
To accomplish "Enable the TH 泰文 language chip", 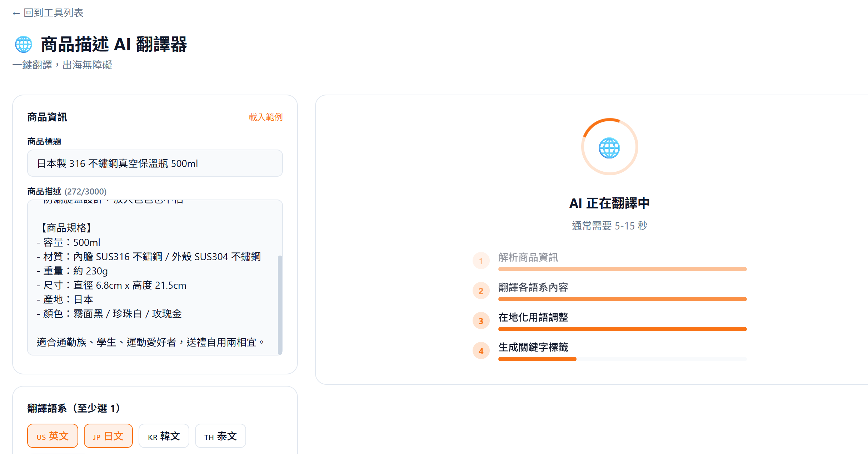I will click(x=220, y=436).
